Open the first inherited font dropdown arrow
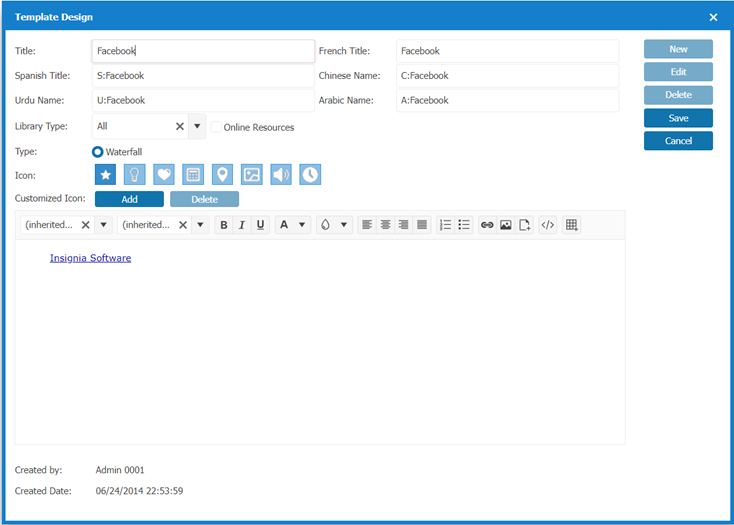The width and height of the screenshot is (734, 525). tap(103, 225)
